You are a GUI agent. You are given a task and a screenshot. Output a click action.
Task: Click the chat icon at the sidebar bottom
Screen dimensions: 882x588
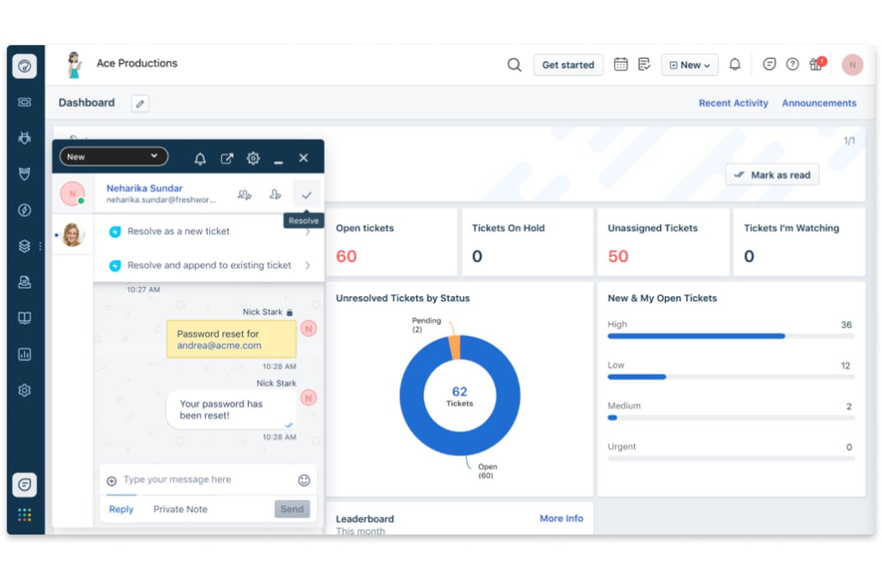(24, 484)
